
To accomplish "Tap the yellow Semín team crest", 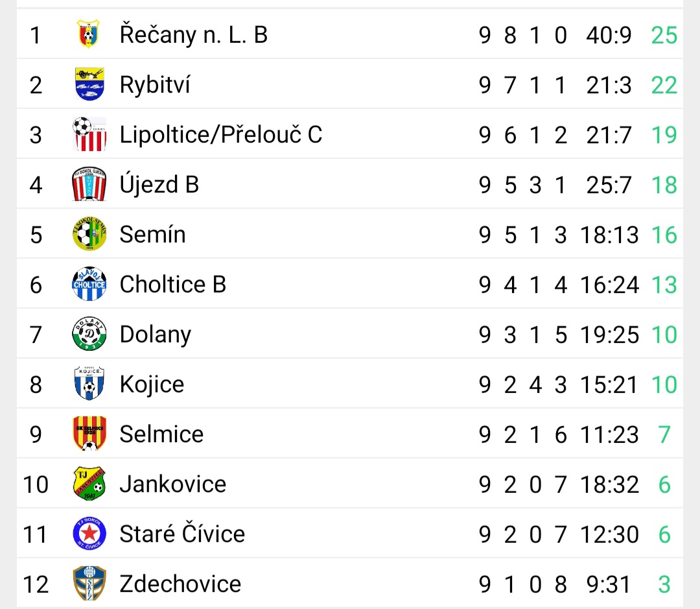I will [89, 234].
